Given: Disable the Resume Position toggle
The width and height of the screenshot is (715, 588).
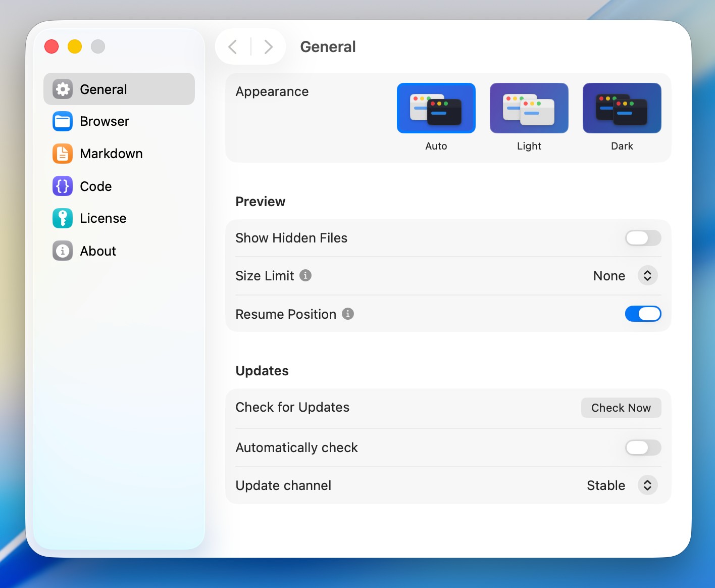Looking at the screenshot, I should point(643,314).
